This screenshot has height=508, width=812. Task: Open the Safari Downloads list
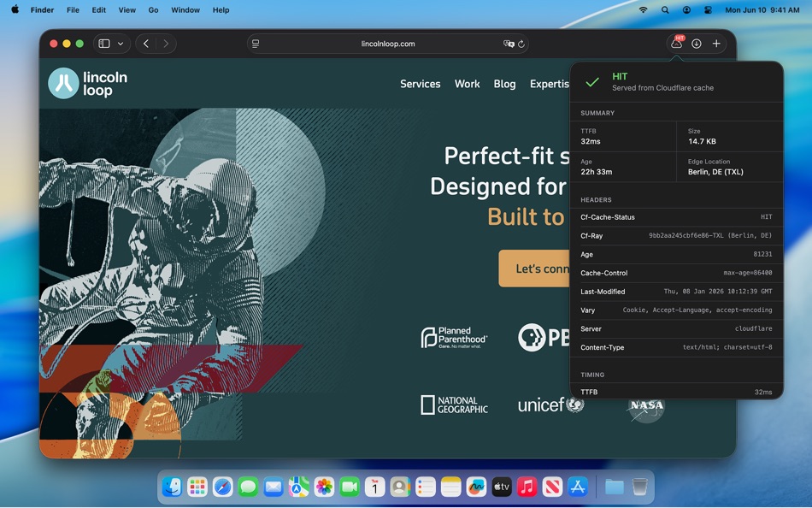tap(696, 44)
